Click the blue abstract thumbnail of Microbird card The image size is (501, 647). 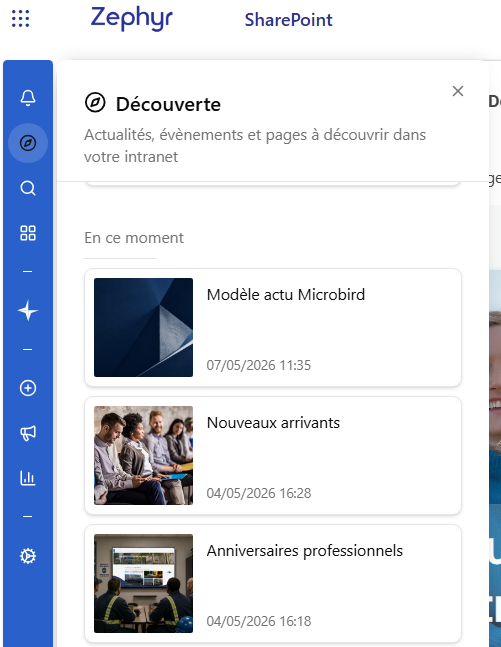tap(143, 327)
